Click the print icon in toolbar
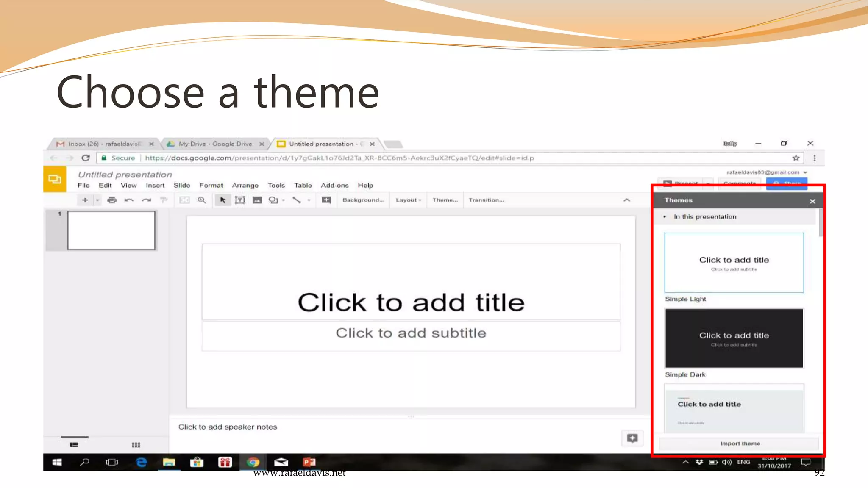The image size is (868, 488). pos(112,200)
